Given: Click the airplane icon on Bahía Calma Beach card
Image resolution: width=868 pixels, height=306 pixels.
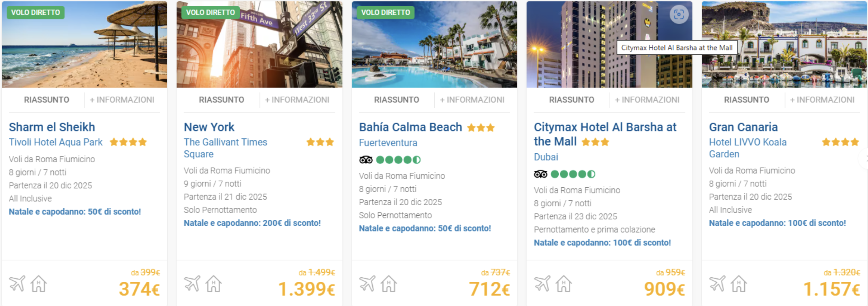Looking at the screenshot, I should [x=367, y=283].
